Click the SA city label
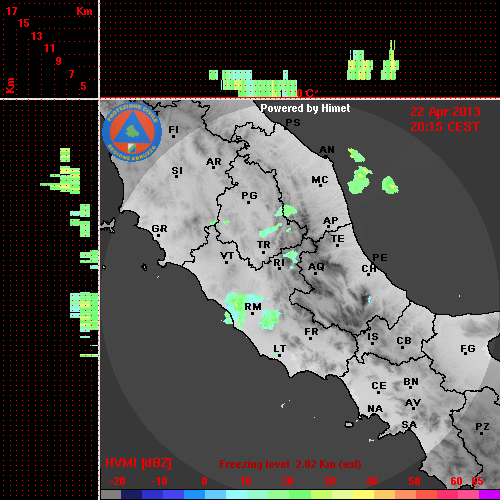This screenshot has height=500, width=500. [x=409, y=425]
